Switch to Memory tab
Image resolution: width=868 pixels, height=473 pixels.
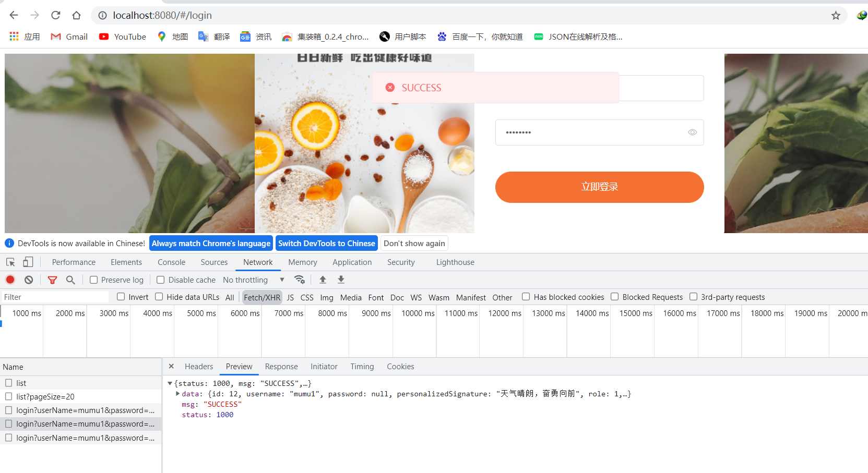point(303,262)
